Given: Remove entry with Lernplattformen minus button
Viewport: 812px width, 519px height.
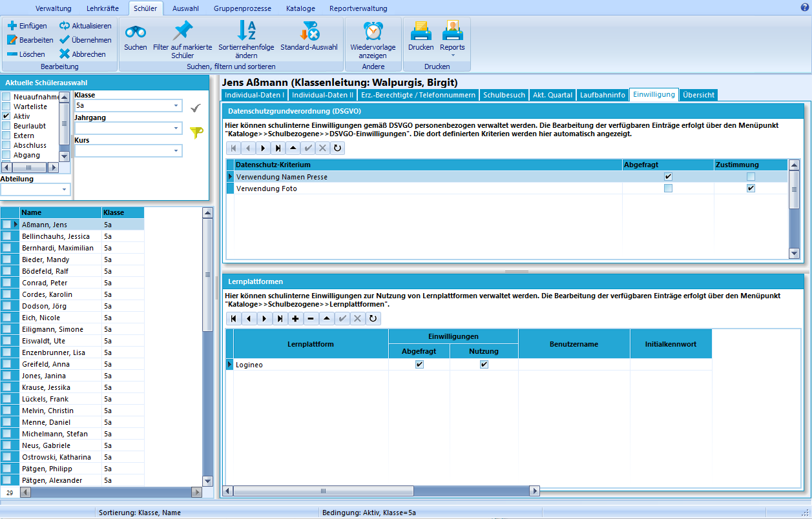Looking at the screenshot, I should (x=311, y=318).
